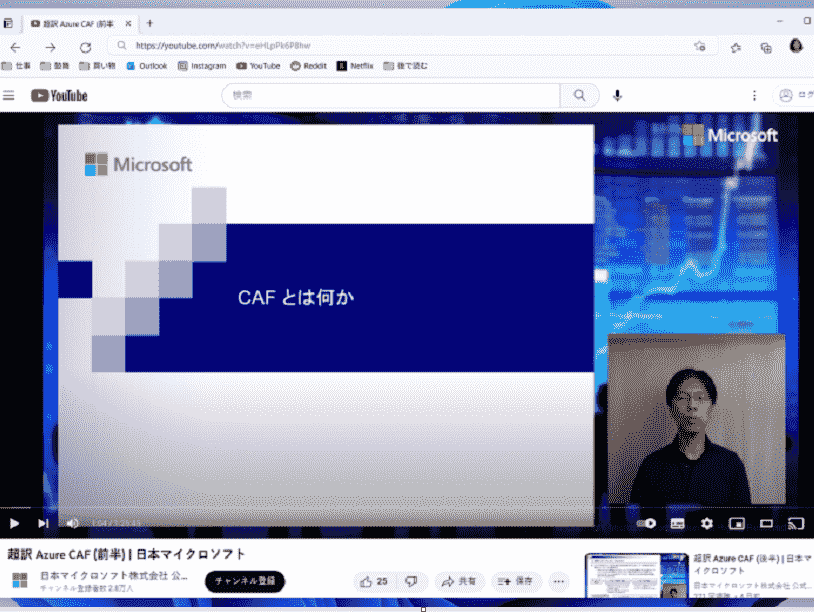Cast video to TV
Viewport: 814px width, 612px height.
click(796, 523)
